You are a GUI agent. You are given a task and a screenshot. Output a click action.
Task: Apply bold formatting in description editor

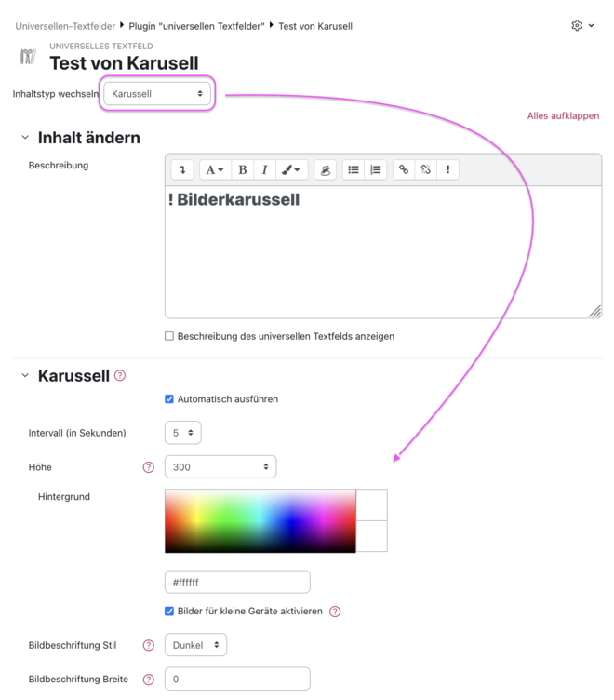point(242,169)
